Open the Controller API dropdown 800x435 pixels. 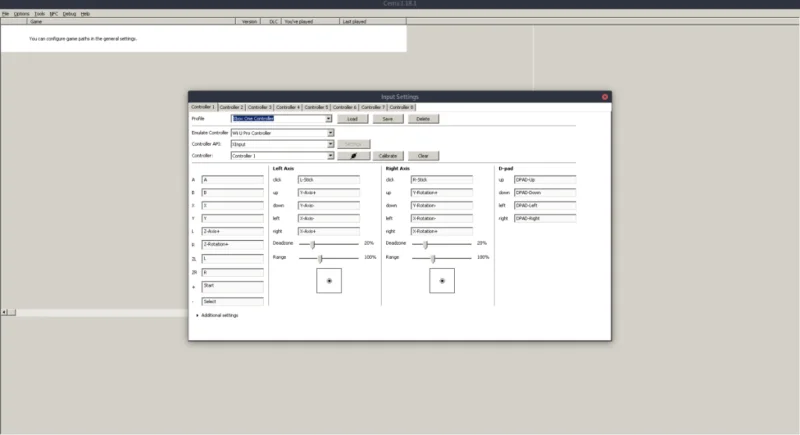pos(331,144)
